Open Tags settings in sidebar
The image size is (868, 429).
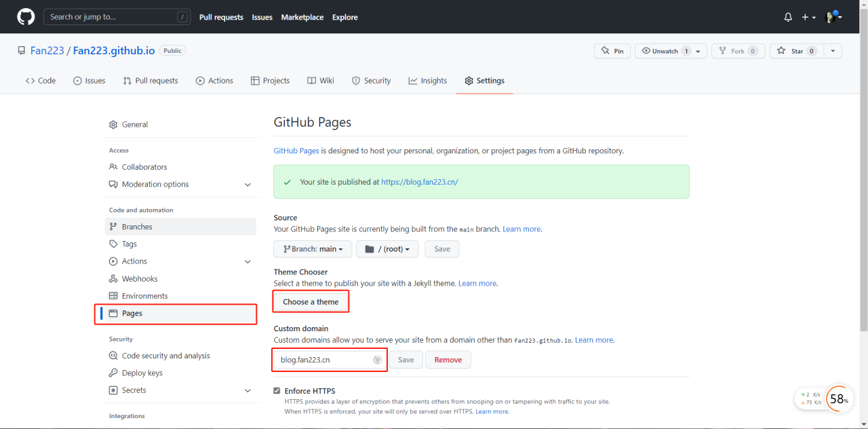pyautogui.click(x=130, y=244)
